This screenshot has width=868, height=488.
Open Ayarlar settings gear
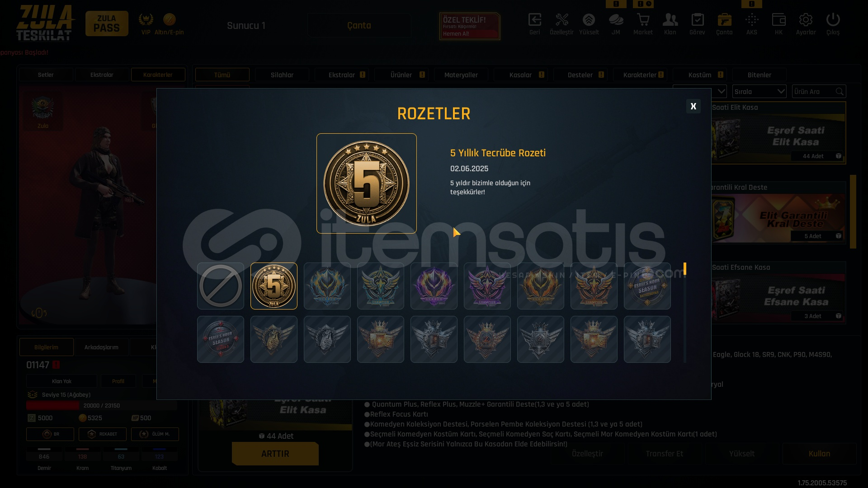pyautogui.click(x=806, y=24)
